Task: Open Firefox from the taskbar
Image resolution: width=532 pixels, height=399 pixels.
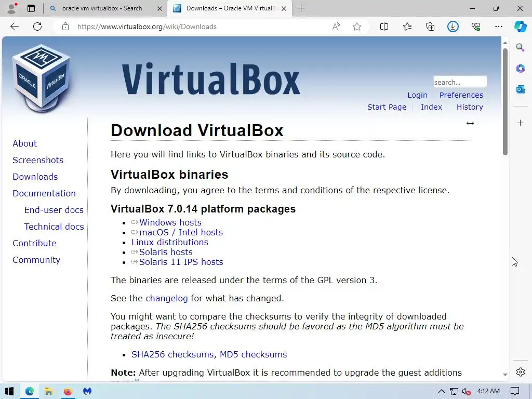Action: 68,391
